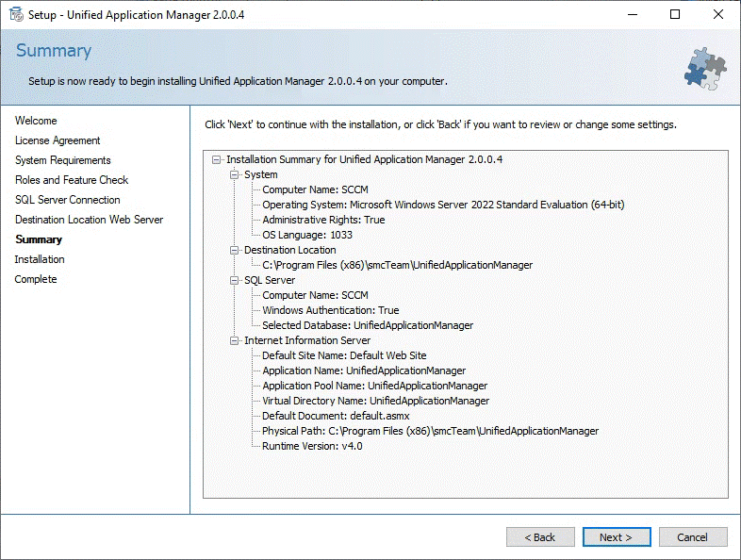
Task: Collapse the Installation Summary root node
Action: pos(217,159)
